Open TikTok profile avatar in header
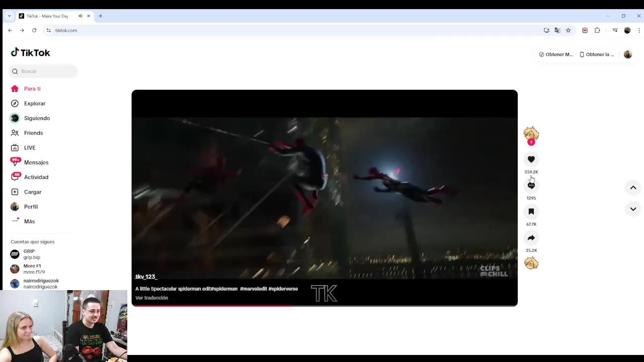This screenshot has width=644, height=362. pyautogui.click(x=628, y=54)
